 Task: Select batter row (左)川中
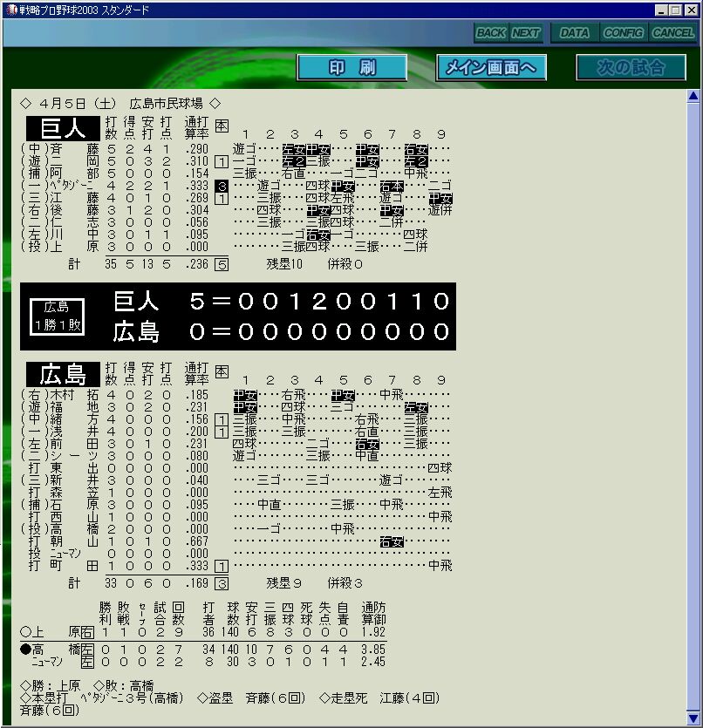tap(235, 235)
